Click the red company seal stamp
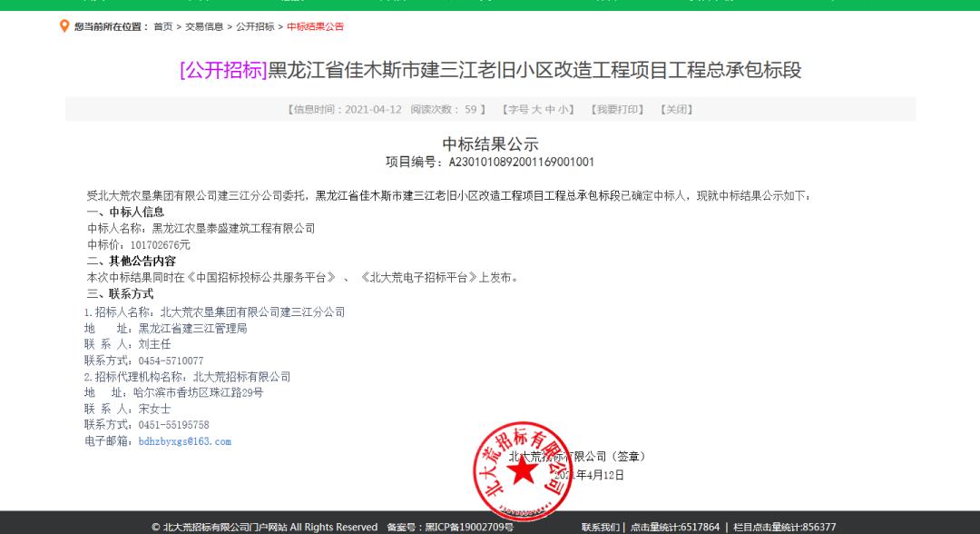Screen dimensions: 980x534 point(521,470)
